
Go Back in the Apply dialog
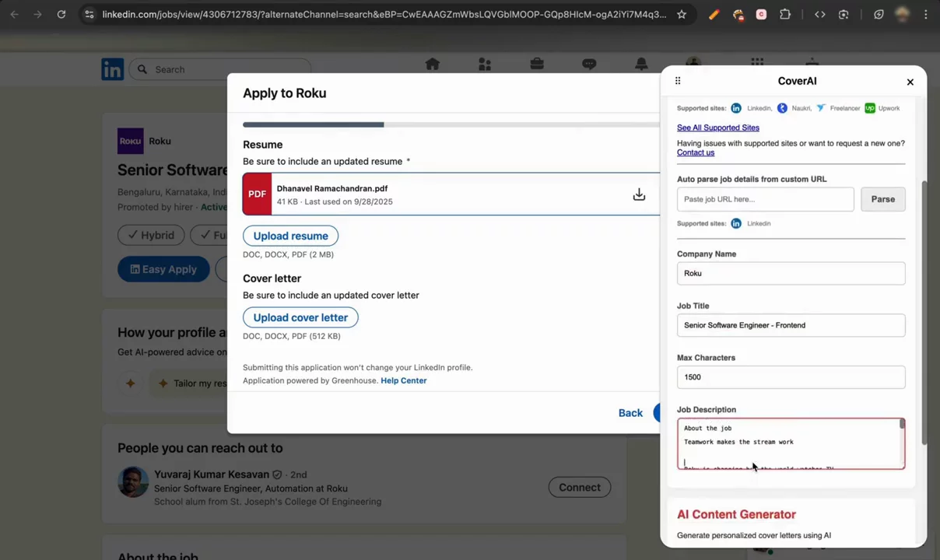coord(630,413)
